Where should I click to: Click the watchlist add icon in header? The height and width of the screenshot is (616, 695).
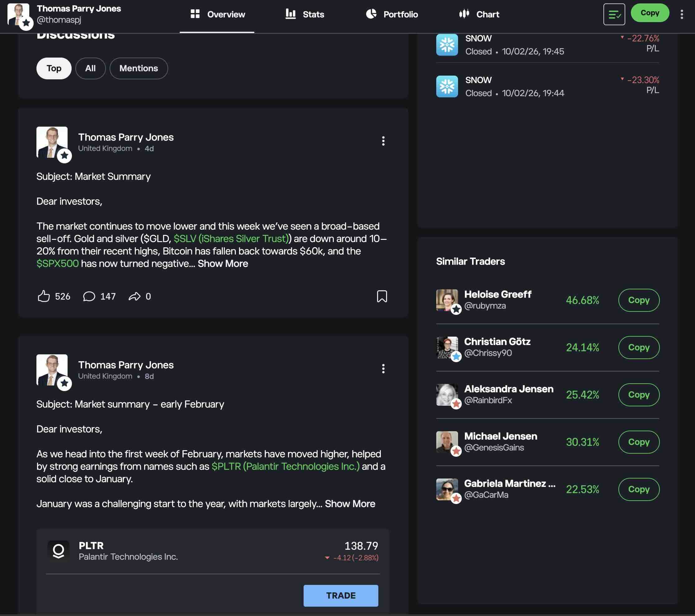[x=614, y=14]
